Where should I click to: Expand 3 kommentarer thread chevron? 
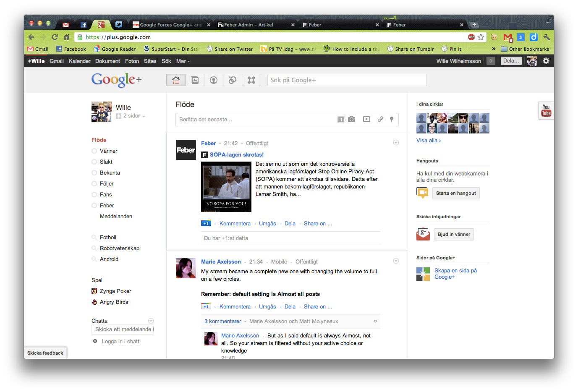[375, 321]
